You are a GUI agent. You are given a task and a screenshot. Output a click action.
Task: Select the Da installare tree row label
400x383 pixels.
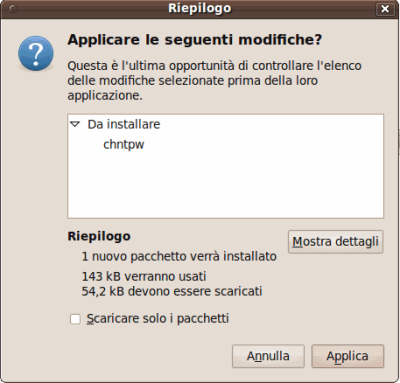(x=124, y=124)
